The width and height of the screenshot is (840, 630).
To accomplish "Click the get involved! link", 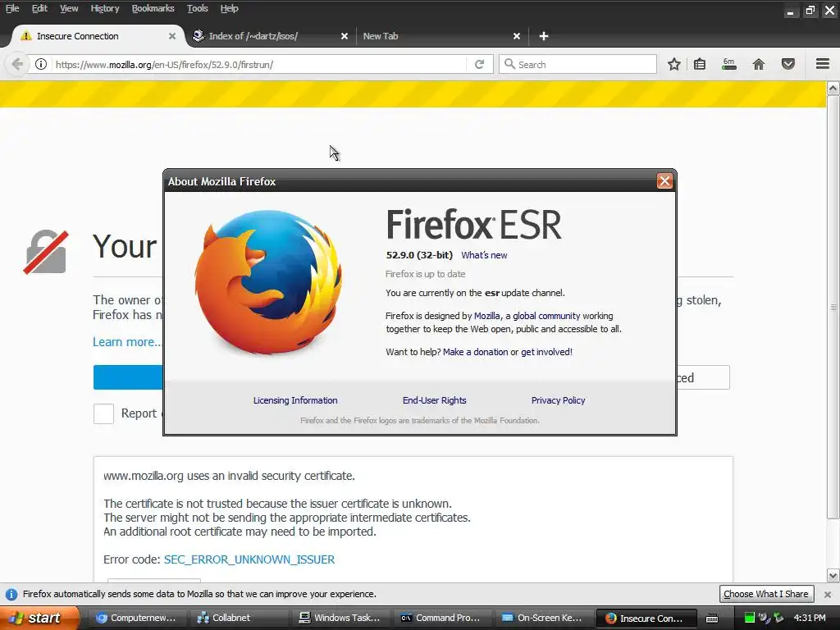I will [x=546, y=352].
